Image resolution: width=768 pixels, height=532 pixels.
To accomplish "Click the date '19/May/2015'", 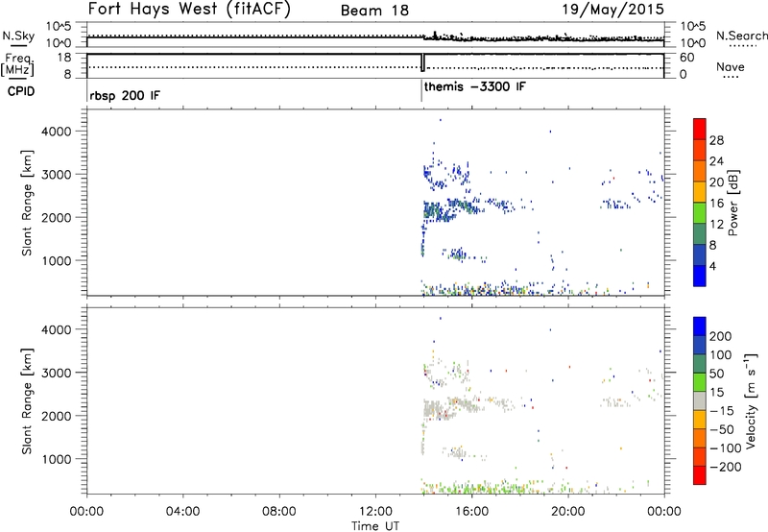I will (x=612, y=10).
